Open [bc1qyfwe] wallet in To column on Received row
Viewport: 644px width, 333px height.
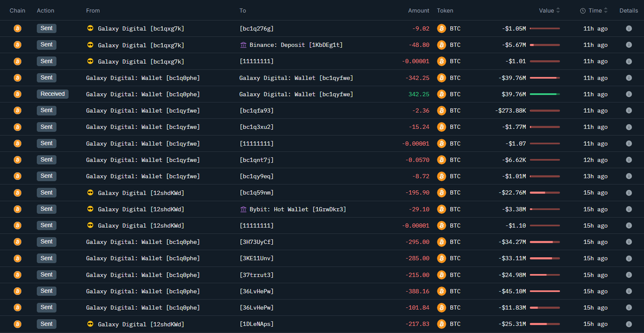tap(296, 94)
